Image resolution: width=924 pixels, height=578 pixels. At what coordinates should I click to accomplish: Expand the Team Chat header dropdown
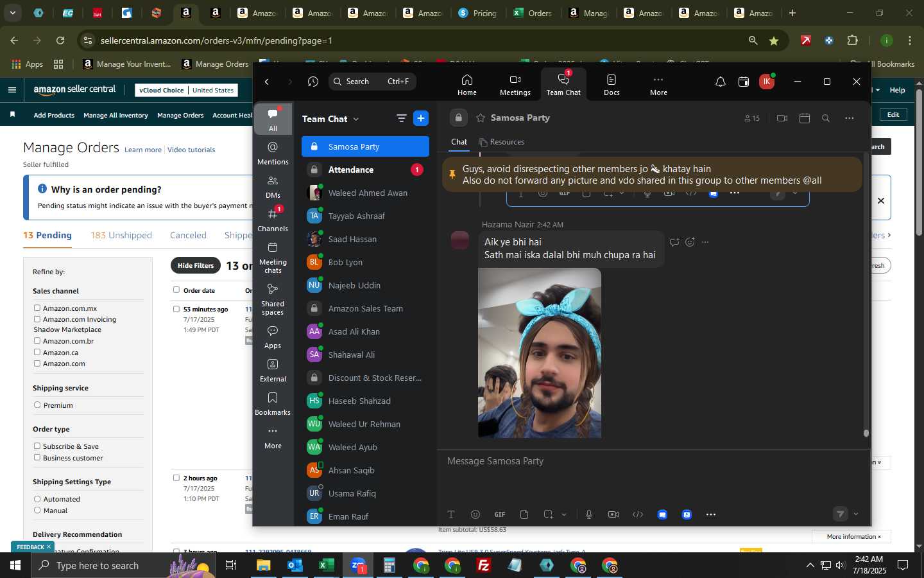tap(355, 119)
